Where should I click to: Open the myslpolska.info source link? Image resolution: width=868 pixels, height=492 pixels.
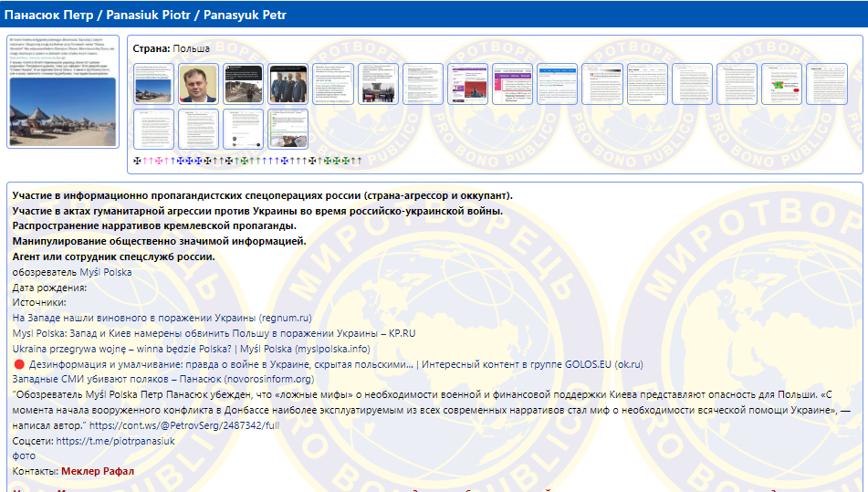192,349
